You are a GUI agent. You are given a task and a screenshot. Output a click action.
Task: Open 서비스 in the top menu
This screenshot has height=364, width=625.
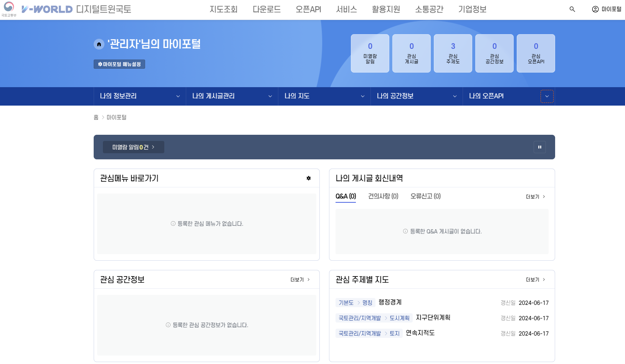pyautogui.click(x=346, y=9)
